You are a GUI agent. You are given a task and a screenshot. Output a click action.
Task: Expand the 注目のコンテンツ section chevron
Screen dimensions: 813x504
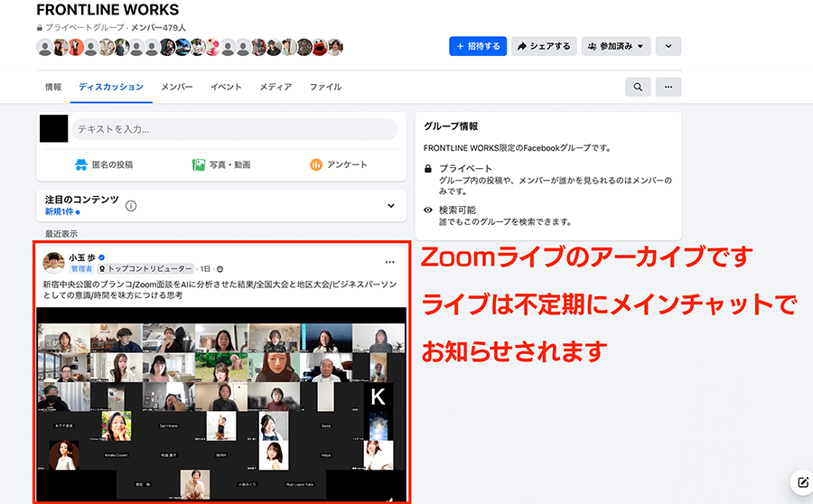tap(390, 206)
